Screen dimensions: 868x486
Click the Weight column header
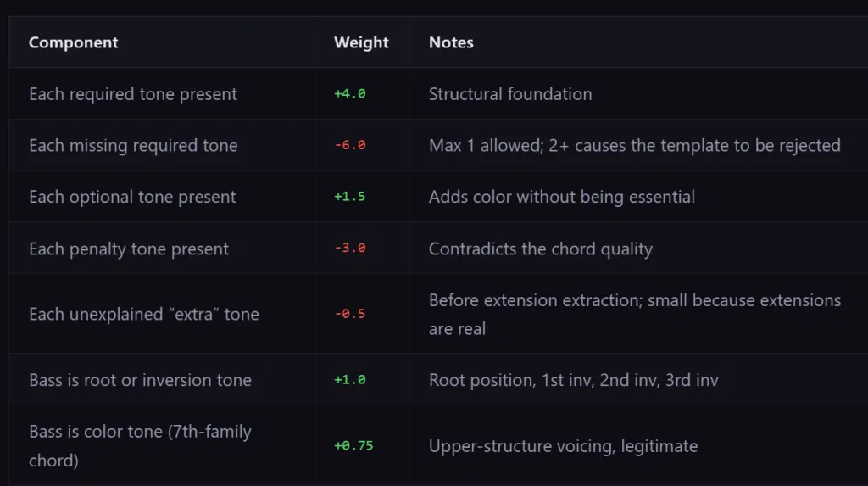(361, 42)
